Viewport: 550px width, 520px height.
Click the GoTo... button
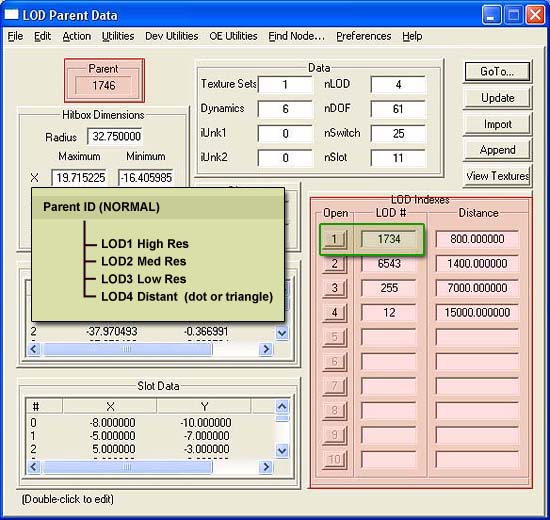coord(497,72)
